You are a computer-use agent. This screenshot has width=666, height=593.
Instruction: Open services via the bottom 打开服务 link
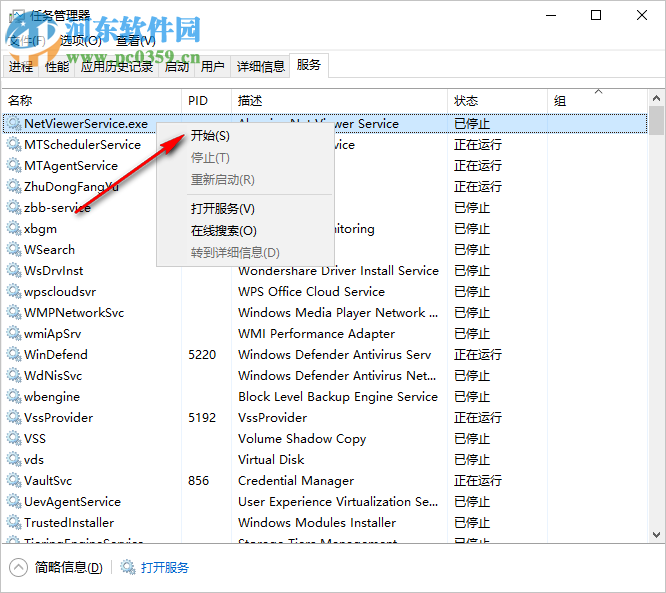coord(165,568)
